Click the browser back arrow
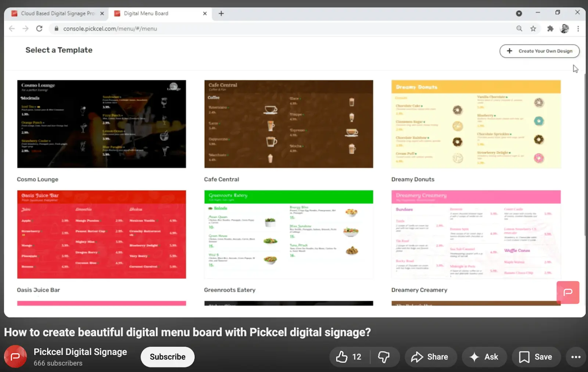Screen dimensions: 588x372 12,29
